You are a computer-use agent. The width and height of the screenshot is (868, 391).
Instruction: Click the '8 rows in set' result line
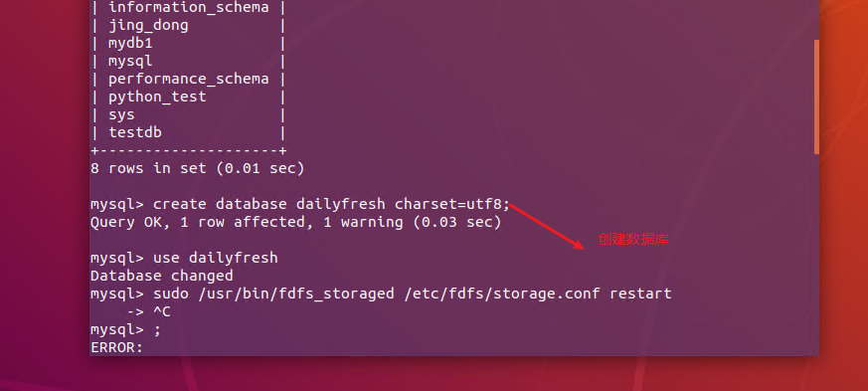(198, 168)
